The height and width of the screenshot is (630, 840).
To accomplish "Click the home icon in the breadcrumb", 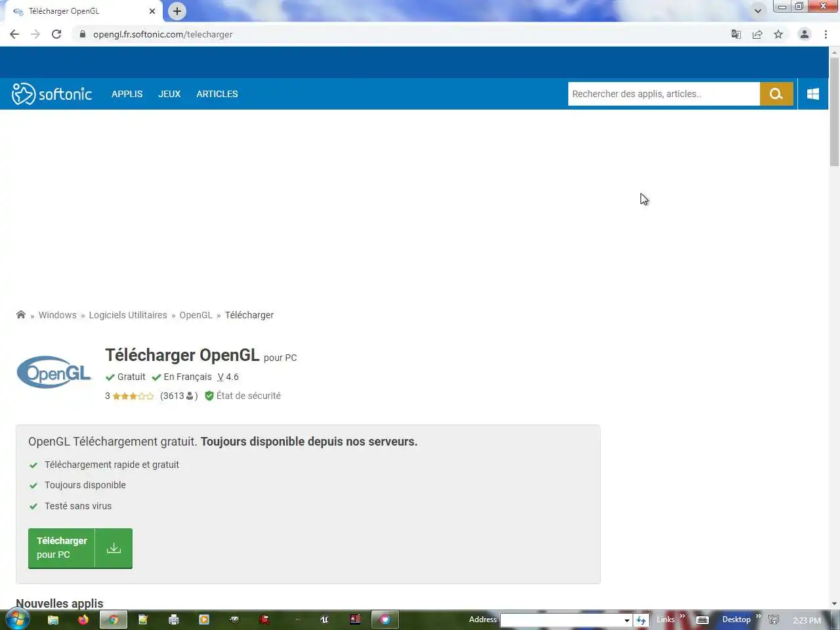I will pos(21,315).
